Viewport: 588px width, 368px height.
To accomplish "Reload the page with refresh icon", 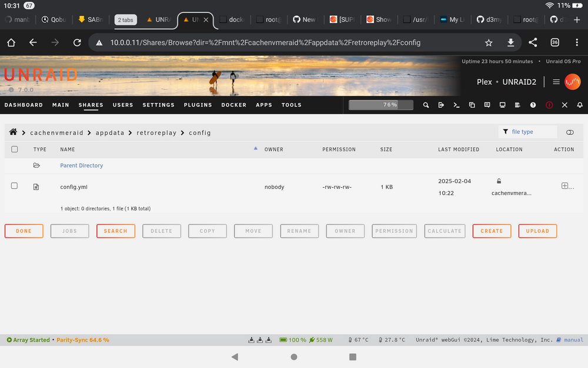I will 77,42.
